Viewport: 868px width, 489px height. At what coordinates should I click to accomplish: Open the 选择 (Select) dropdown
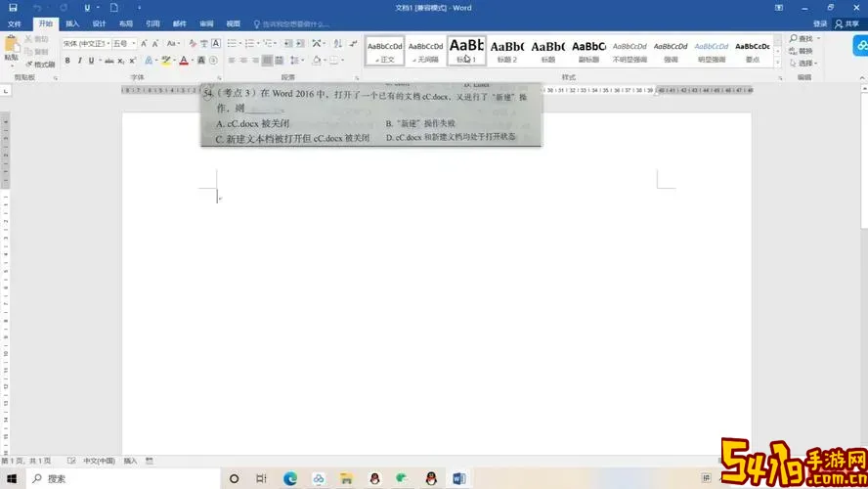(803, 64)
